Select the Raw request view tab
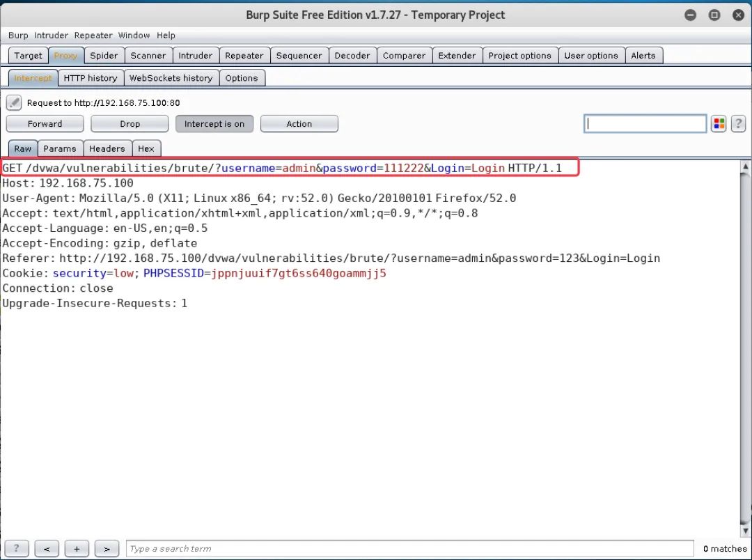The height and width of the screenshot is (560, 752). [x=22, y=148]
